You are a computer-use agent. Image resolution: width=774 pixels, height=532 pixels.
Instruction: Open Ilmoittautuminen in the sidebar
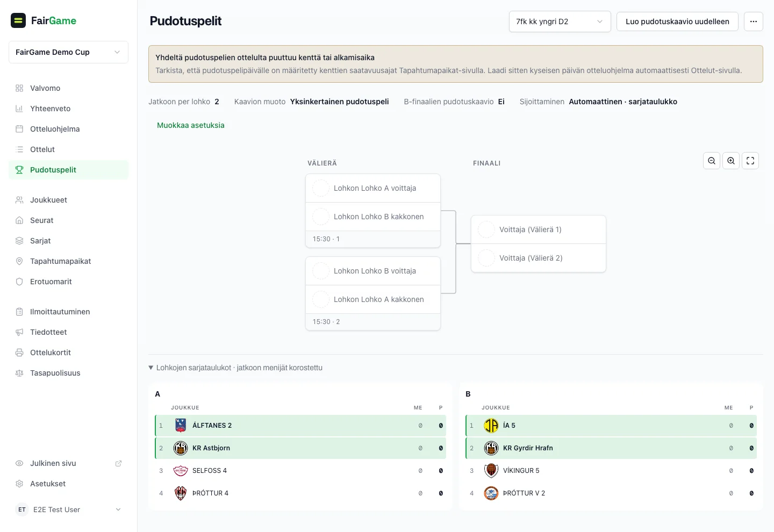[x=68, y=312]
